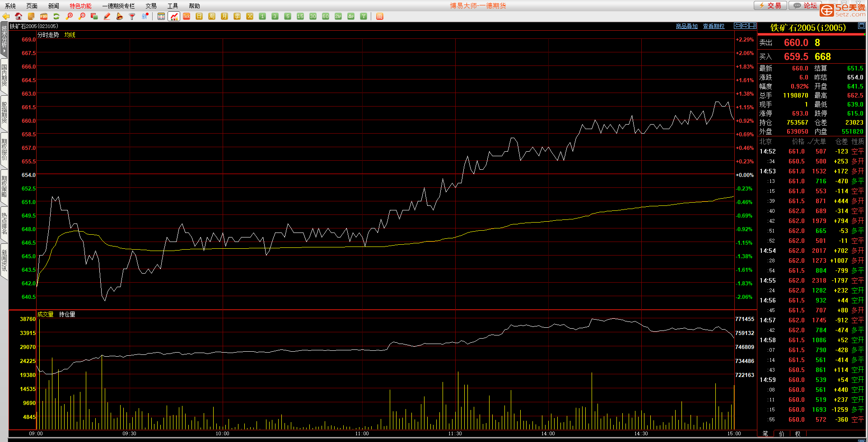Select the 热点排名 side tab
The height and width of the screenshot is (442, 868).
pos(4,223)
